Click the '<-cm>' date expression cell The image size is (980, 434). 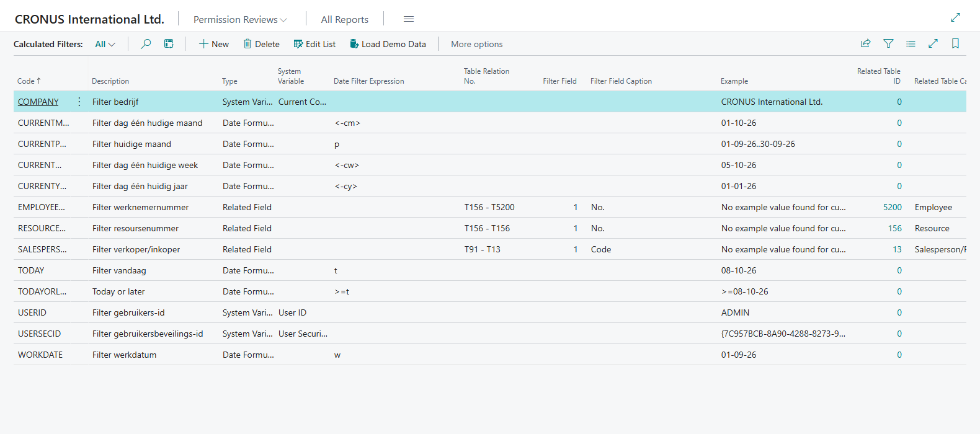pyautogui.click(x=347, y=123)
